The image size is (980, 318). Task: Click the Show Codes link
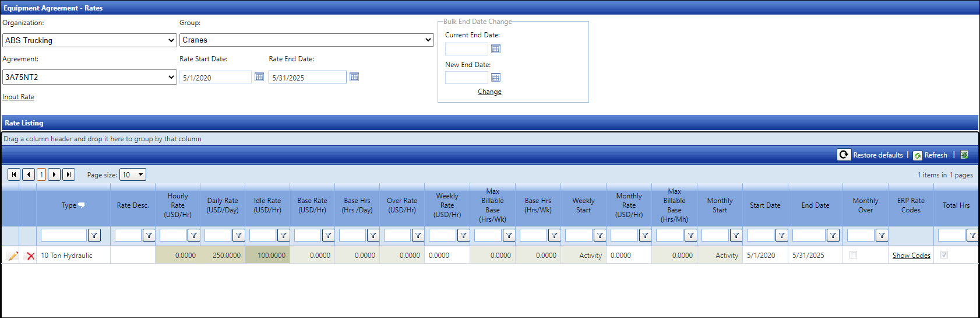pyautogui.click(x=911, y=256)
